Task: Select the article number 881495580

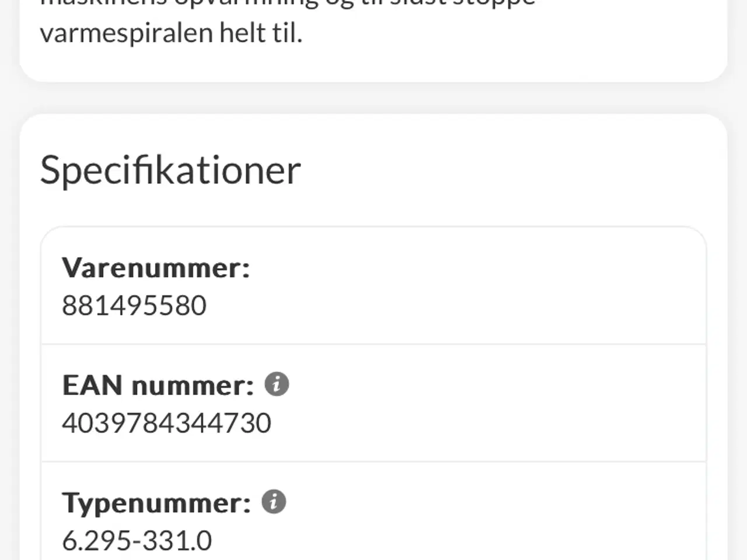Action: pyautogui.click(x=134, y=304)
